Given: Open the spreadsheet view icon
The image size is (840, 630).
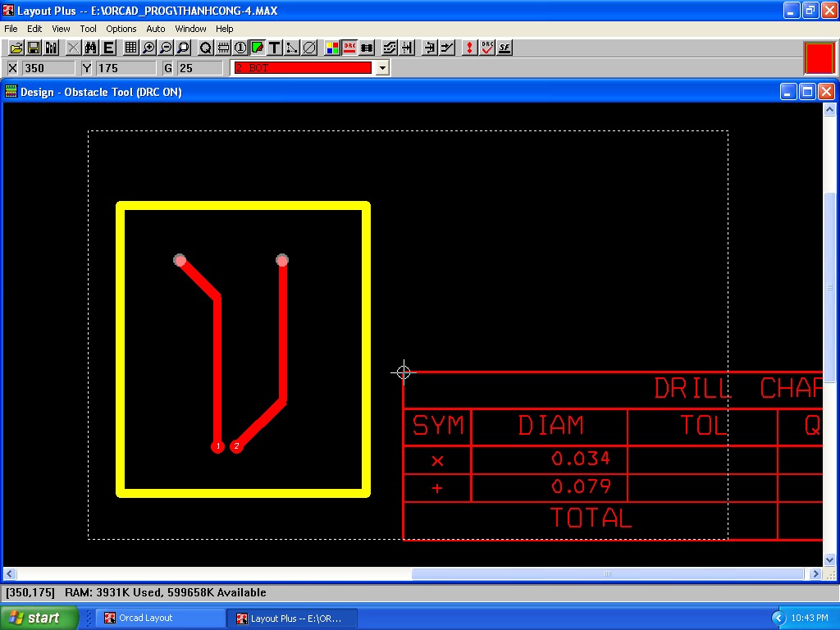Looking at the screenshot, I should click(130, 48).
